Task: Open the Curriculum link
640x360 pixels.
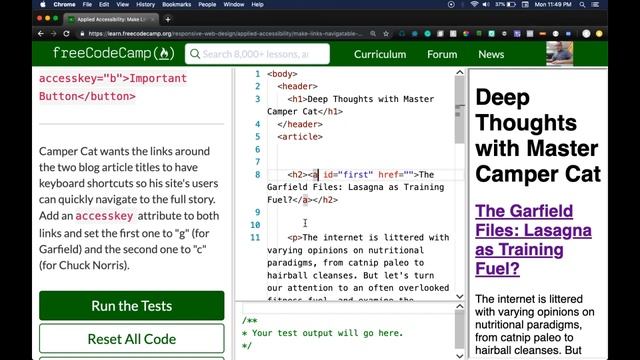Action: pyautogui.click(x=380, y=54)
